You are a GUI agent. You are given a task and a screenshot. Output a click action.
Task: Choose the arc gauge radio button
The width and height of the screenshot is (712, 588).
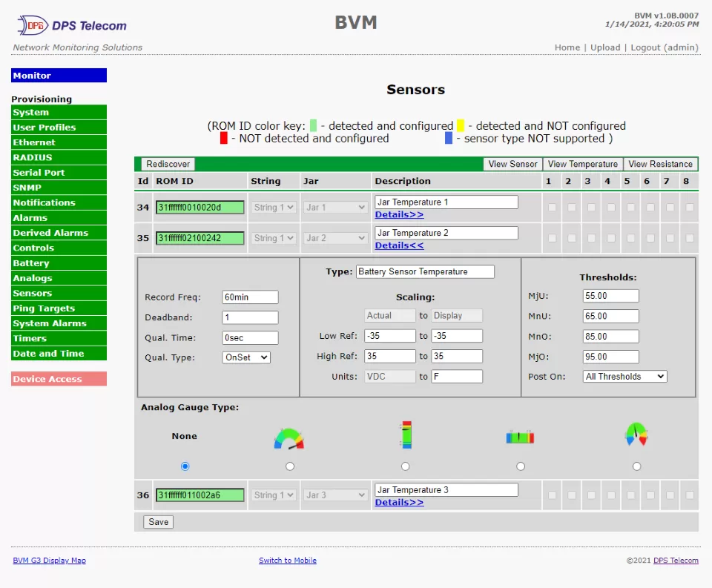[x=290, y=466]
